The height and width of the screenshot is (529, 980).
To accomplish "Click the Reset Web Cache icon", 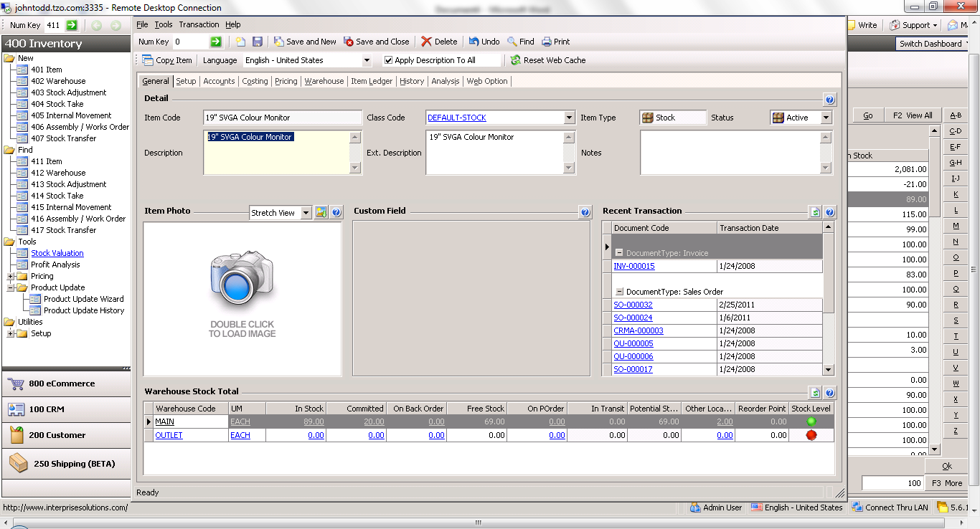I will tap(515, 61).
